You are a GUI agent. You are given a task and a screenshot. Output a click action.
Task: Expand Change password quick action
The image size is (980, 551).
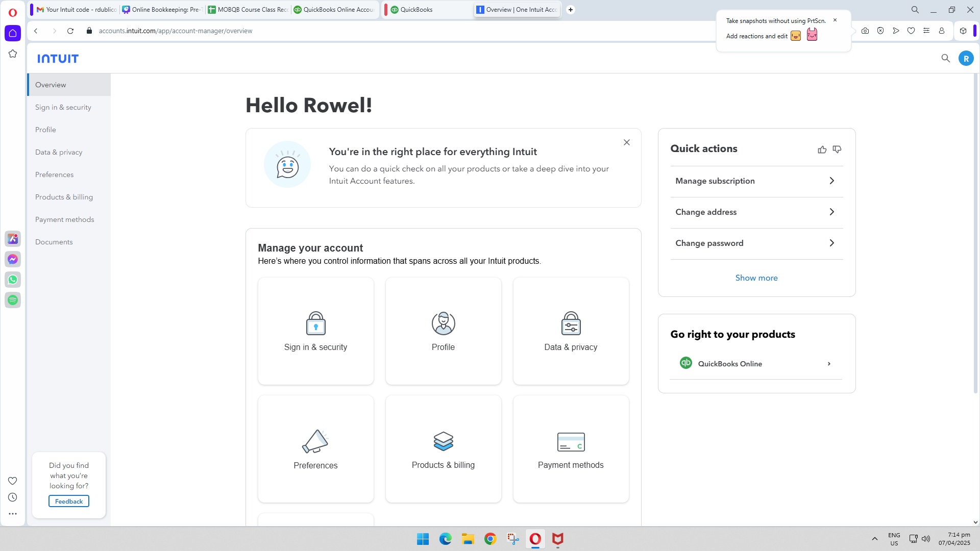click(756, 243)
